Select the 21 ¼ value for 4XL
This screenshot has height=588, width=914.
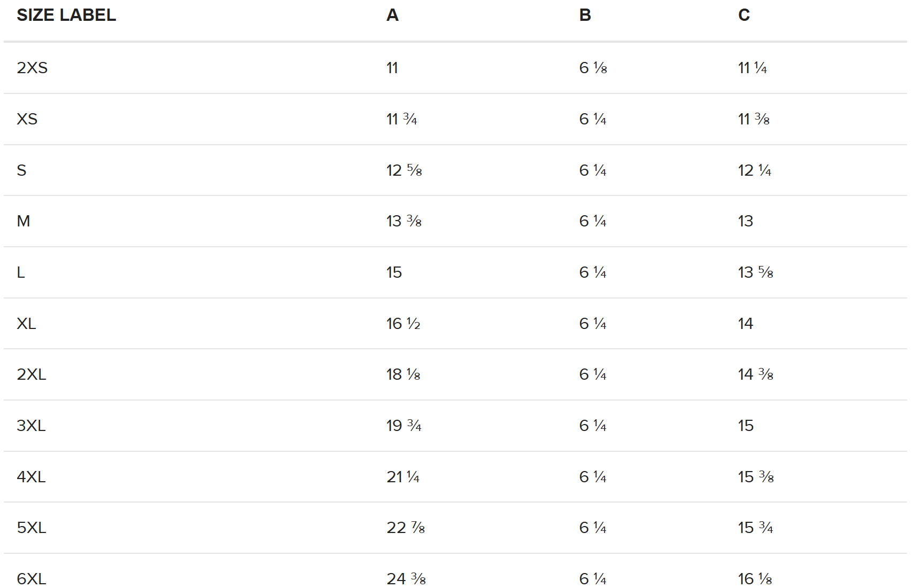[x=403, y=476]
